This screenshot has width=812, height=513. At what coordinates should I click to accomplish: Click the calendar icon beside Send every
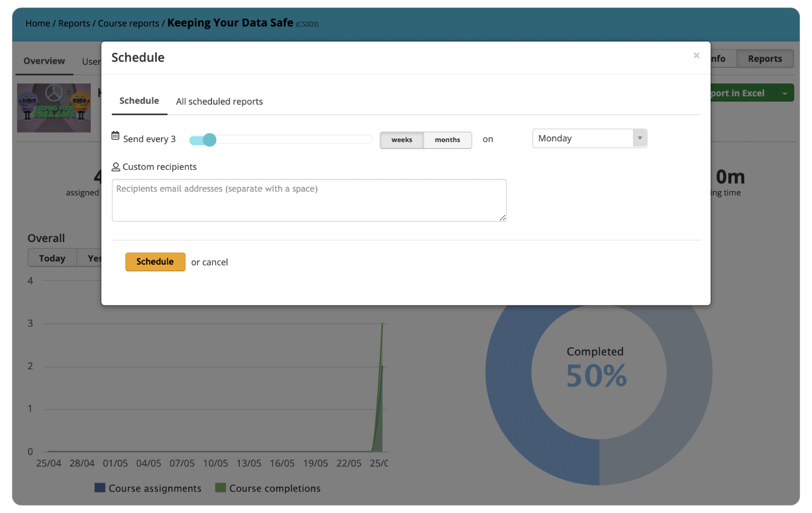(x=115, y=136)
